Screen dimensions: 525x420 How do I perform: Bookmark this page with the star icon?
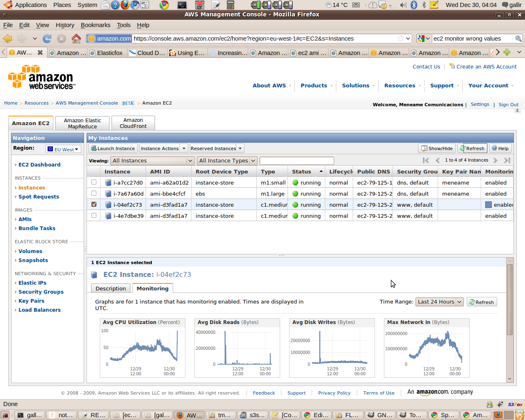pyautogui.click(x=401, y=39)
